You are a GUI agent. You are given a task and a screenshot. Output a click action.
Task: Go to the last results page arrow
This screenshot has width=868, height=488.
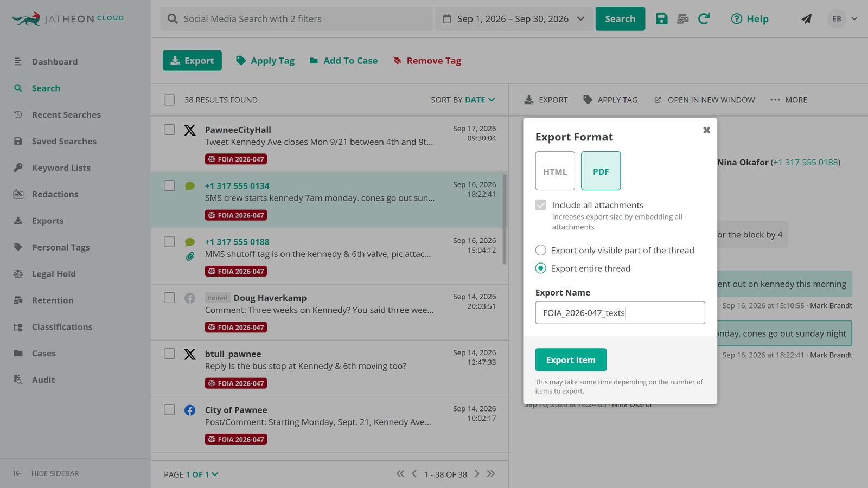(491, 474)
